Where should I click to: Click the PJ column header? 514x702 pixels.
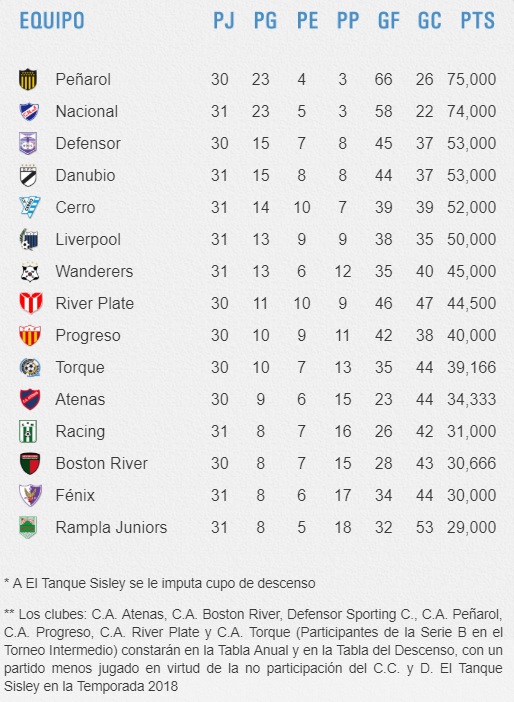[224, 21]
